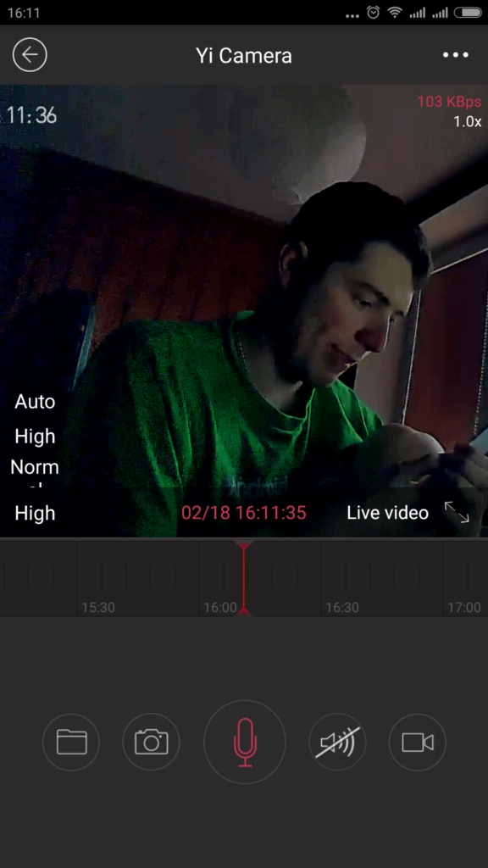Tap the 1.0x zoom indicator
Image resolution: width=488 pixels, height=868 pixels.
[x=468, y=122]
